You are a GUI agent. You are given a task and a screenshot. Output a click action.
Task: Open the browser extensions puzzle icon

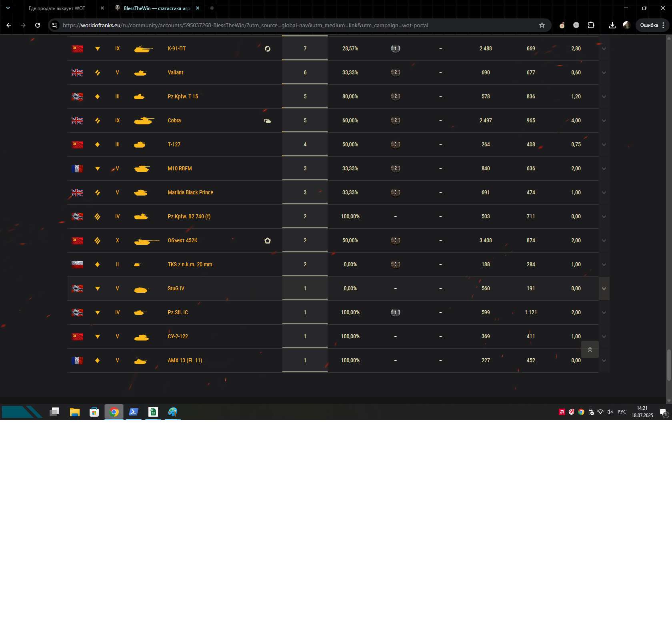pyautogui.click(x=591, y=25)
